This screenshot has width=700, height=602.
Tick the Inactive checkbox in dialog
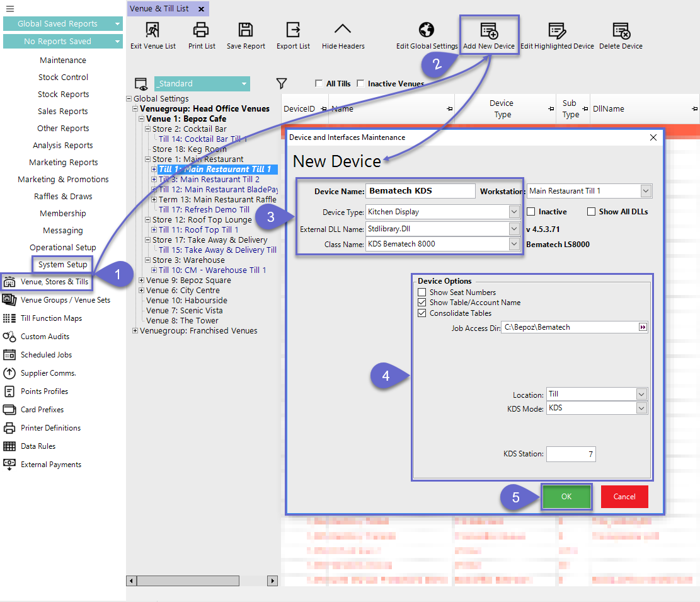pos(531,212)
